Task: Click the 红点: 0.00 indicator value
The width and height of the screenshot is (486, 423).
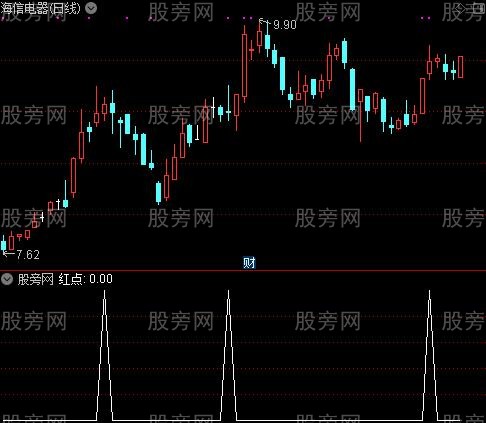Action: click(x=85, y=279)
